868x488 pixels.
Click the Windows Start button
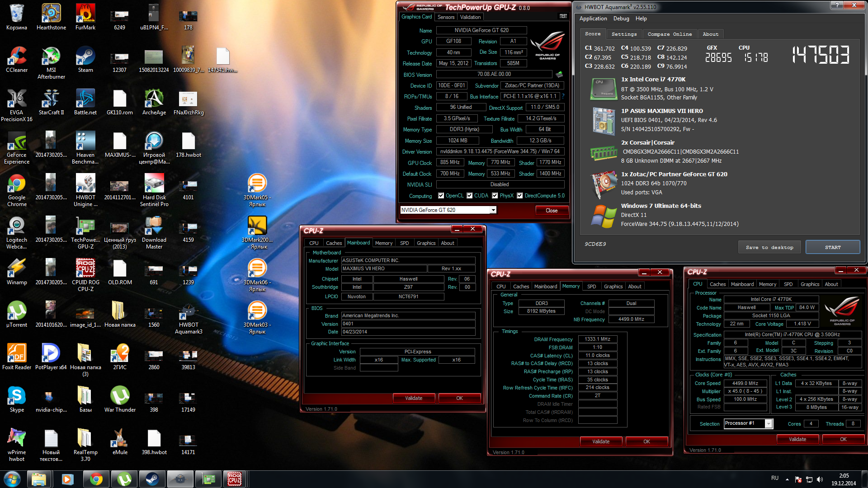click(x=12, y=479)
